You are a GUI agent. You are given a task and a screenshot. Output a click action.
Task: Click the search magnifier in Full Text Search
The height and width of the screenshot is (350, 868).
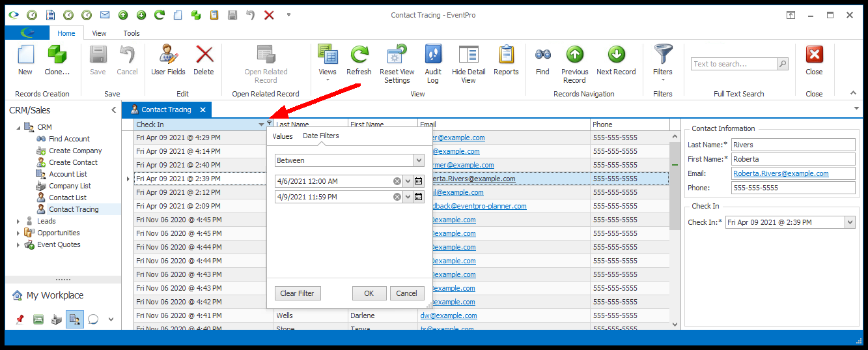click(x=783, y=64)
